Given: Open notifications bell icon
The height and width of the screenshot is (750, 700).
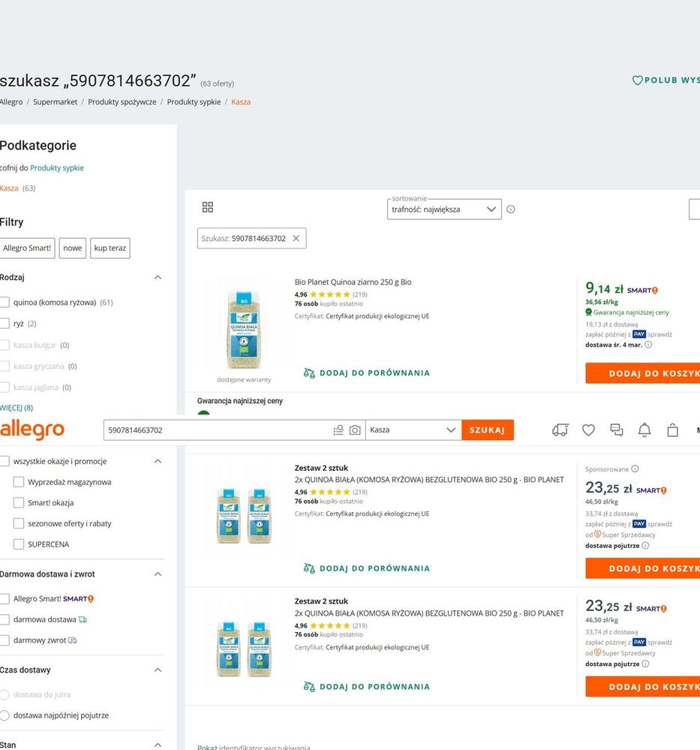Looking at the screenshot, I should pos(644,430).
